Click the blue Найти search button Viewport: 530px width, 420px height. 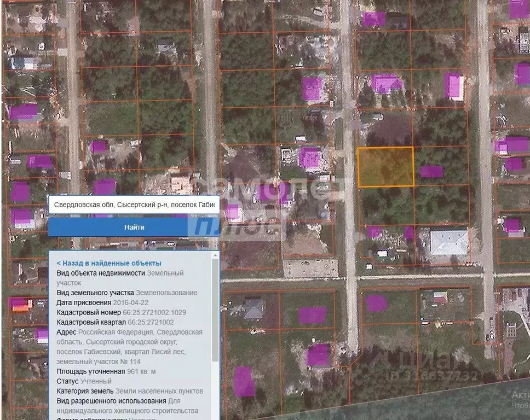134,227
